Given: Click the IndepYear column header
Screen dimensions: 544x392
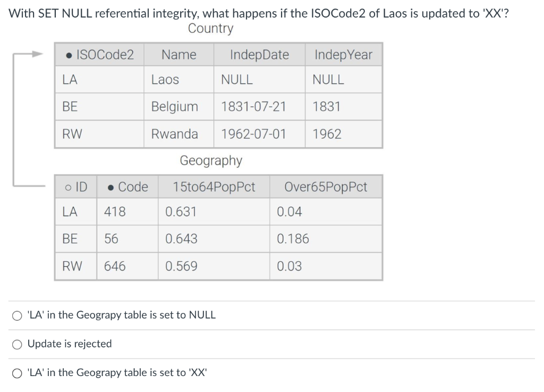Looking at the screenshot, I should click(x=343, y=54).
